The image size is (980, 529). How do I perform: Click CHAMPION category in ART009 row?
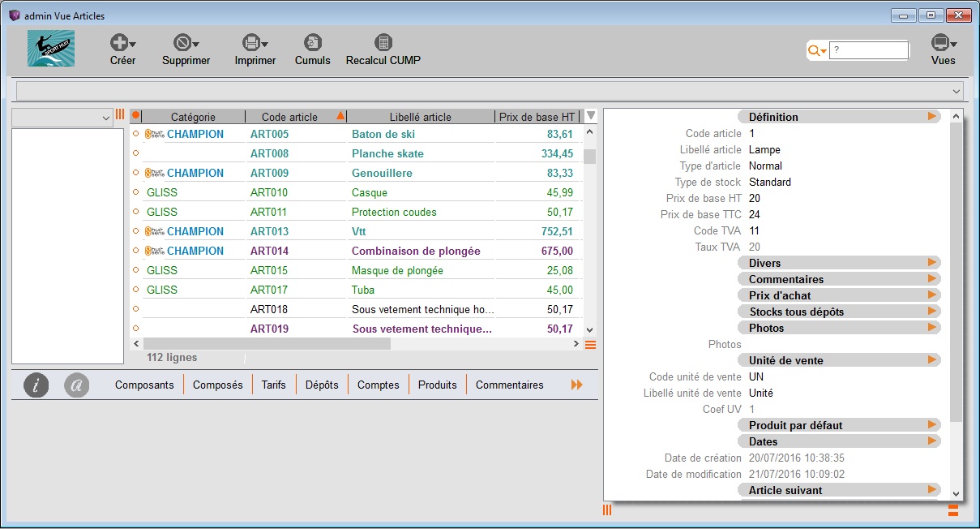point(195,173)
